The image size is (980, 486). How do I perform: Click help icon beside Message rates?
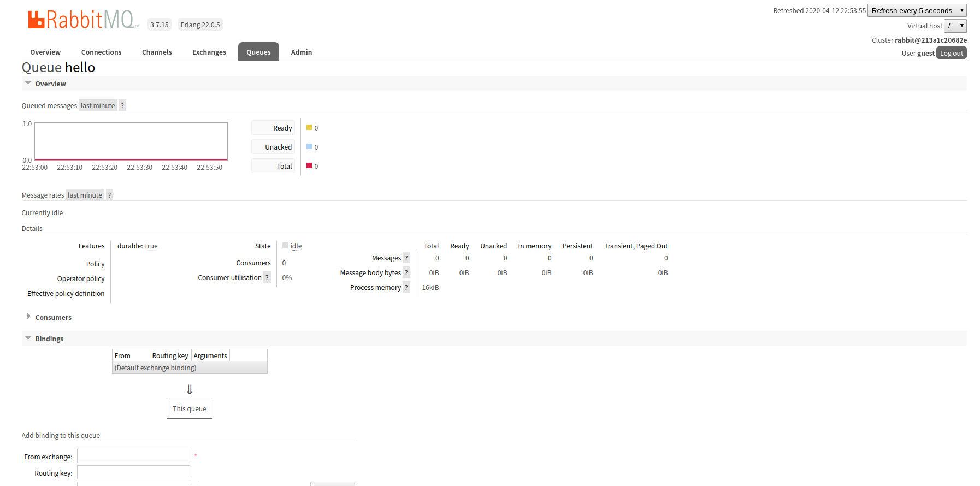pyautogui.click(x=109, y=195)
